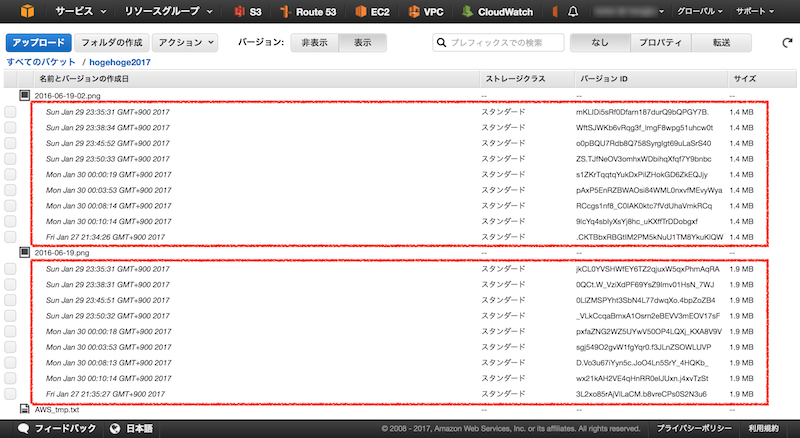
Task: Click Mon Jan 30 00:10:14 date with 1.9 MB
Action: (109, 378)
